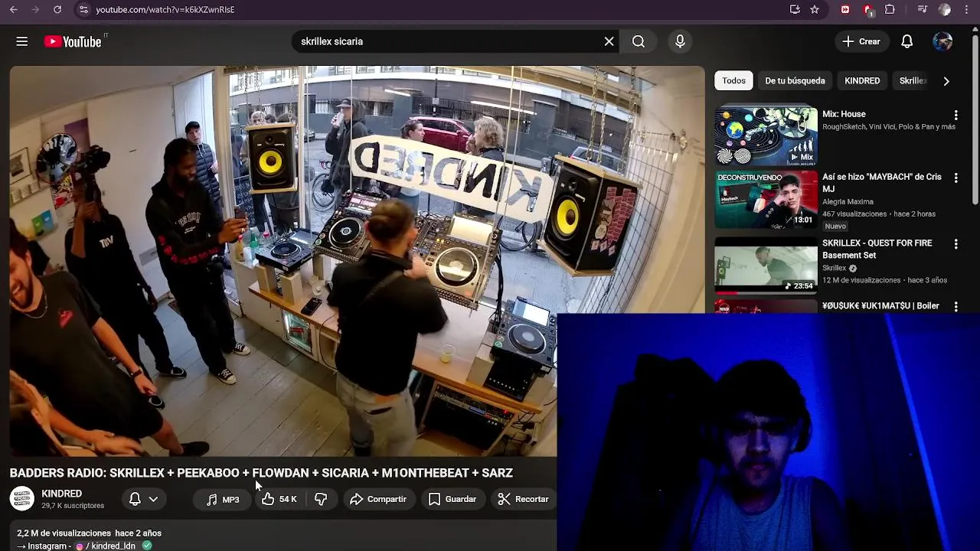Screen dimensions: 980x551
Task: Open the Mix: House thumbnail
Action: click(x=766, y=136)
